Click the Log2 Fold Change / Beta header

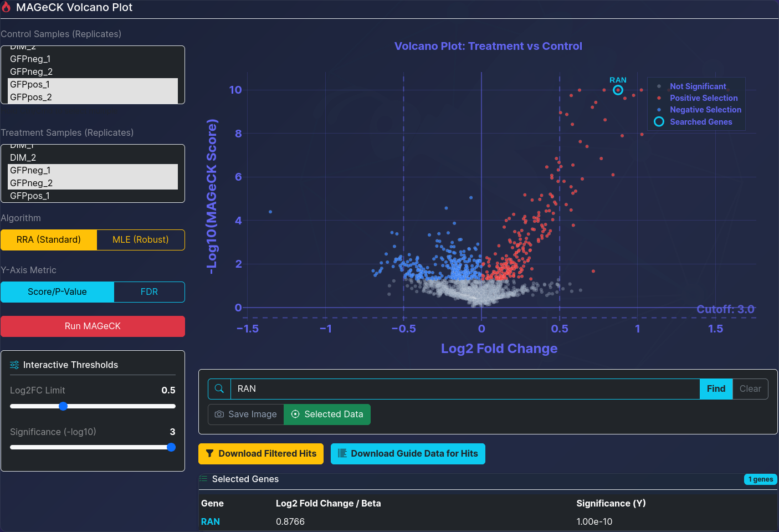(329, 504)
